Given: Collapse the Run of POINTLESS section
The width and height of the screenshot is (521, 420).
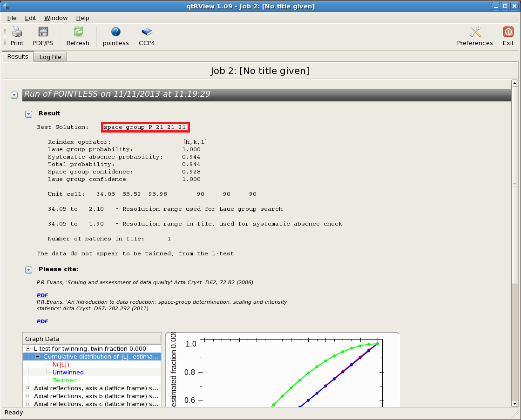Looking at the screenshot, I should point(14,95).
